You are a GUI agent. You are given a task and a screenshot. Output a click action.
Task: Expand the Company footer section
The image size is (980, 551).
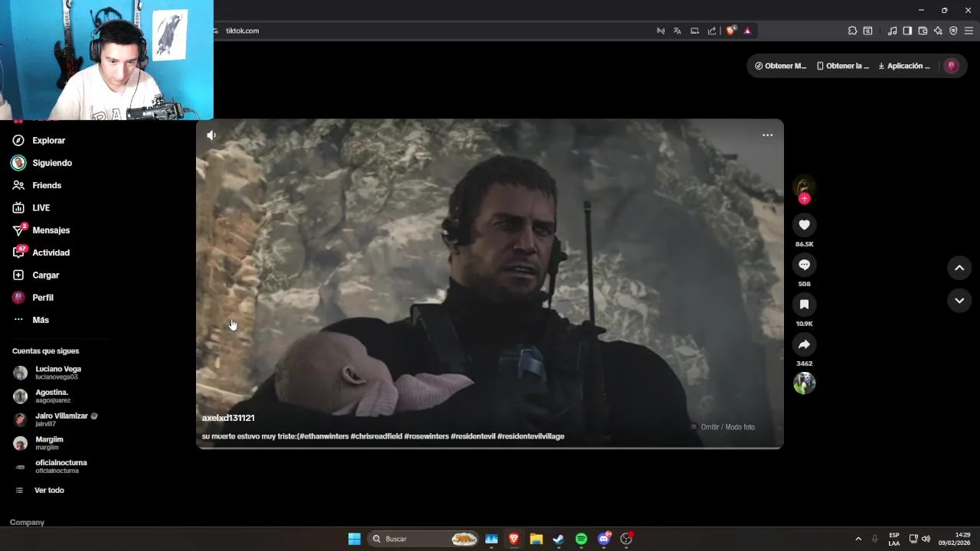click(27, 522)
